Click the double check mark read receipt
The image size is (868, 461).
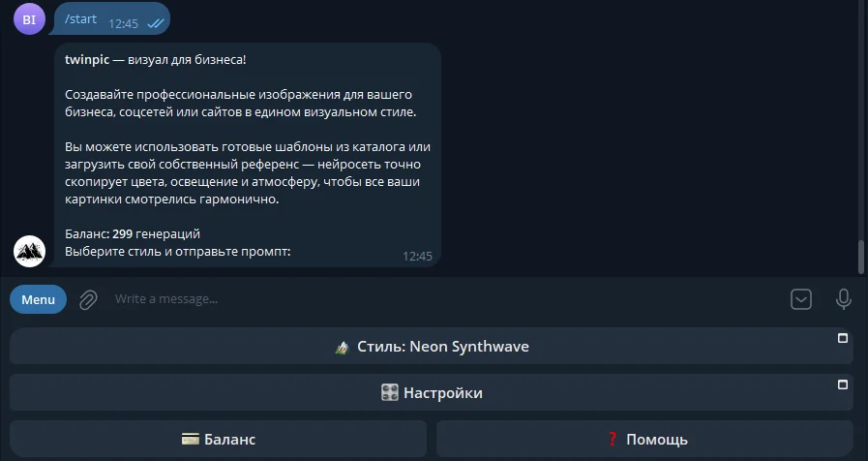click(156, 23)
